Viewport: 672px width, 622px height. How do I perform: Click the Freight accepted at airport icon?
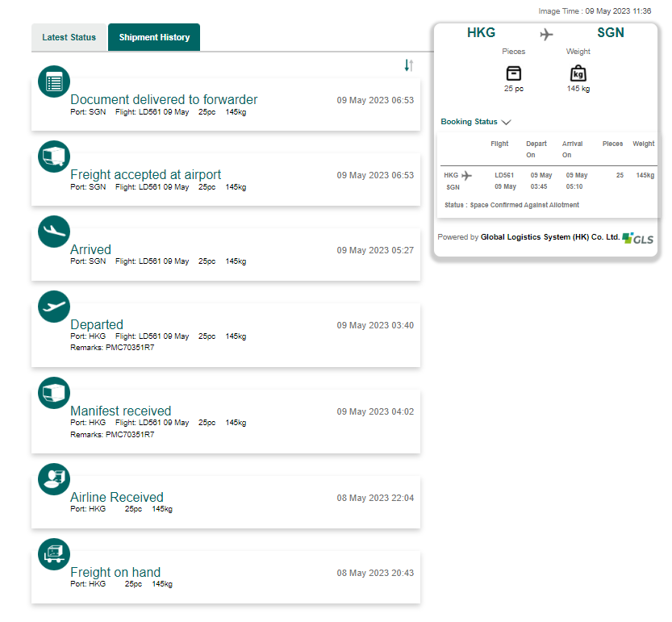pyautogui.click(x=54, y=157)
